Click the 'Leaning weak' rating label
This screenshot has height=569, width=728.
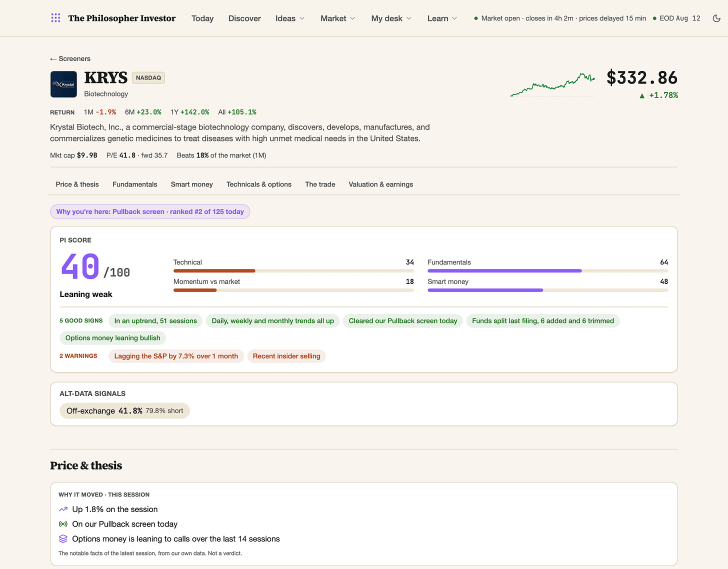(x=86, y=294)
